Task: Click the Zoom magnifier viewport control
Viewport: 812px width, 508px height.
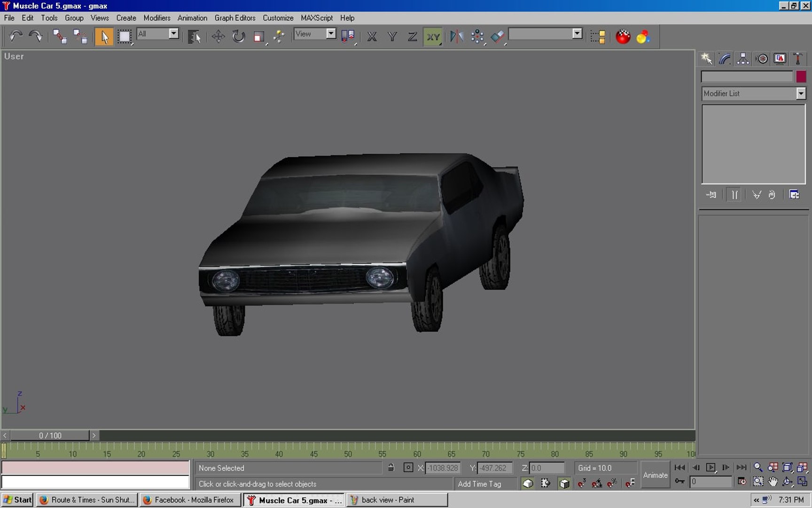Action: (x=758, y=467)
